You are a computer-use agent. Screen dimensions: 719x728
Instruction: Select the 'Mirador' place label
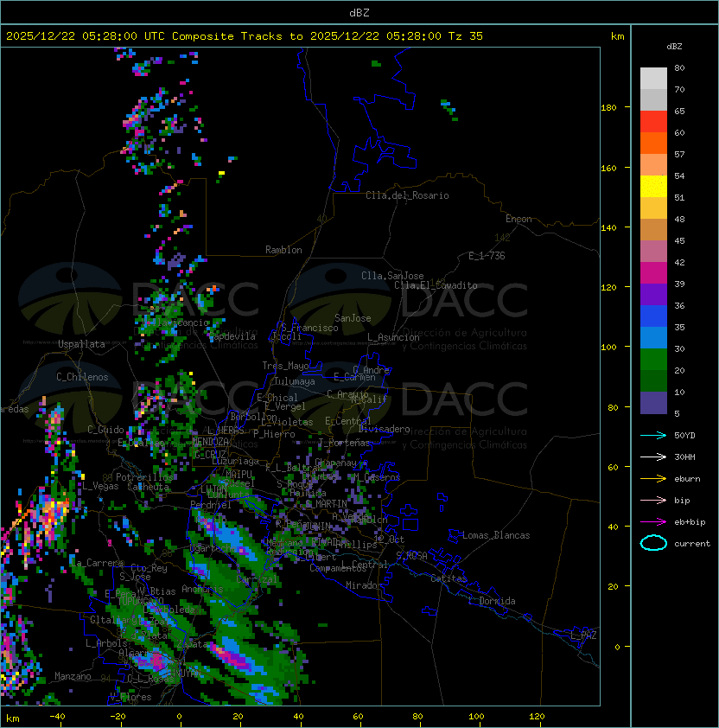(x=364, y=585)
